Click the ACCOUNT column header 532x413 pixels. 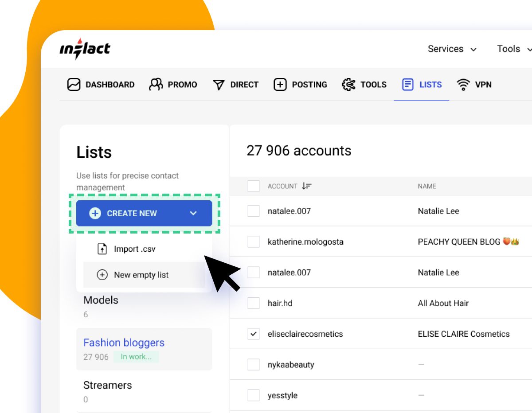pyautogui.click(x=282, y=186)
